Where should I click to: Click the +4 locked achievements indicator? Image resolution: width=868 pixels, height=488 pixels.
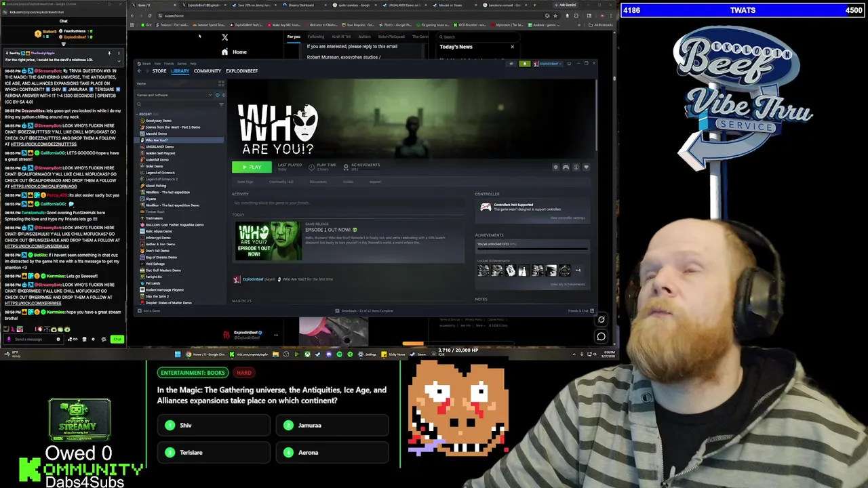pos(578,270)
